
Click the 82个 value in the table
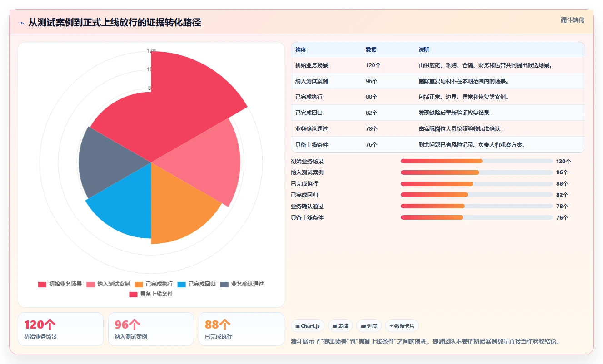tap(372, 113)
